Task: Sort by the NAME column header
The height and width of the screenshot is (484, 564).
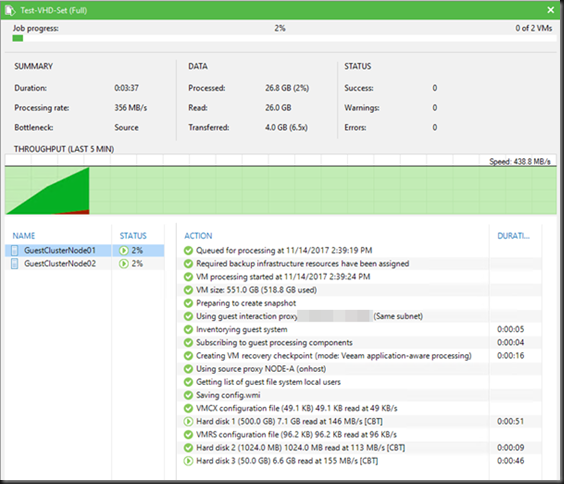Action: (24, 236)
